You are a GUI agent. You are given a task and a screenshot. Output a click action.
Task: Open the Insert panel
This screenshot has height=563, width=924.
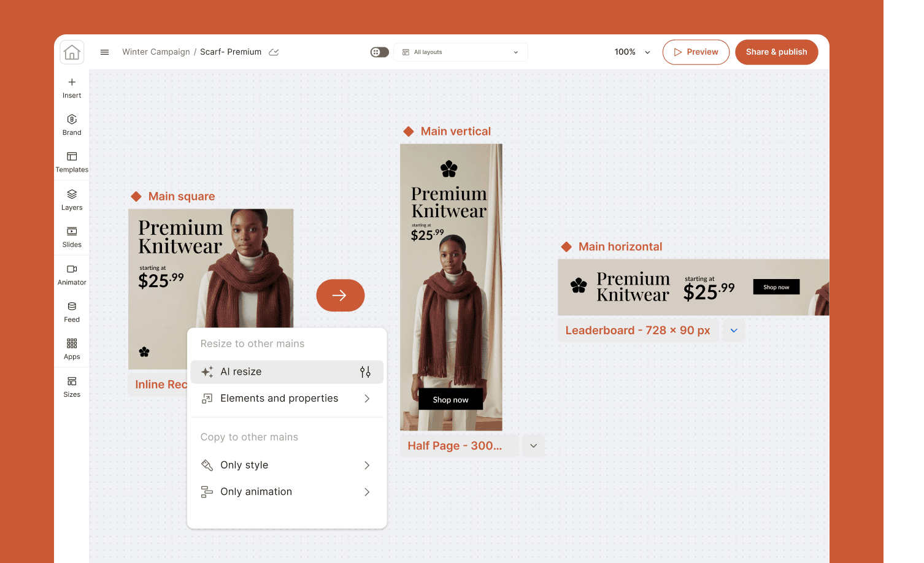click(x=72, y=88)
